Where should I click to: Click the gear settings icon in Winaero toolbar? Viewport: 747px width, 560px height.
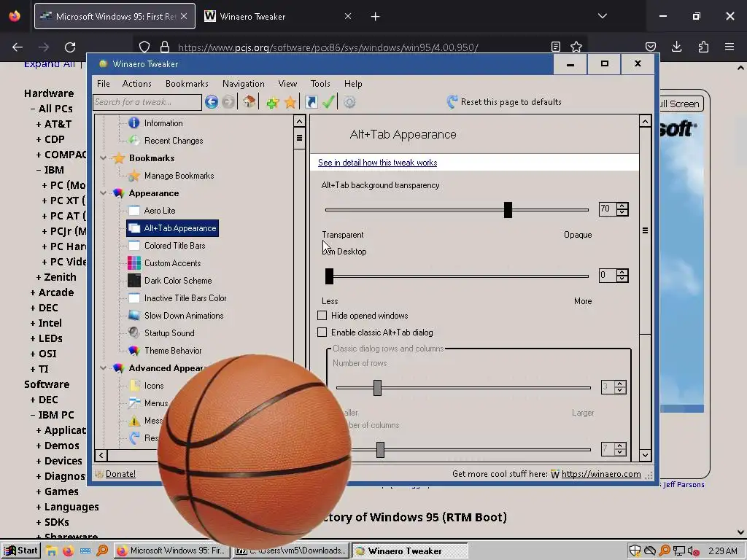[349, 102]
